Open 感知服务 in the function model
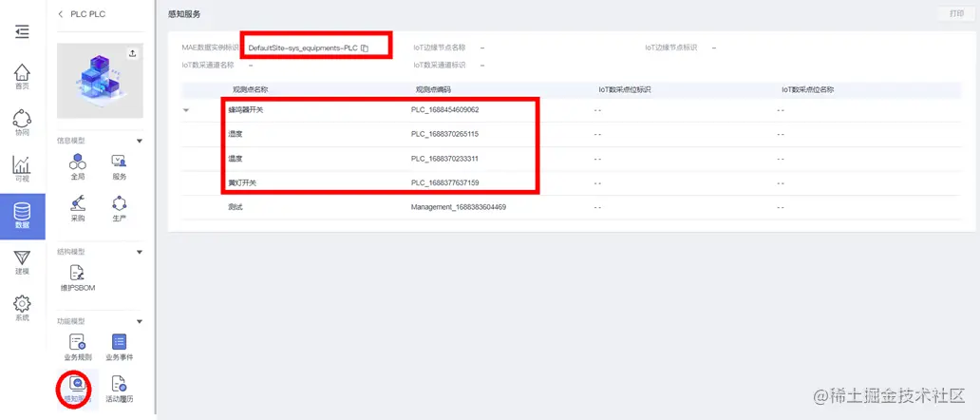980x420 pixels. tap(78, 390)
